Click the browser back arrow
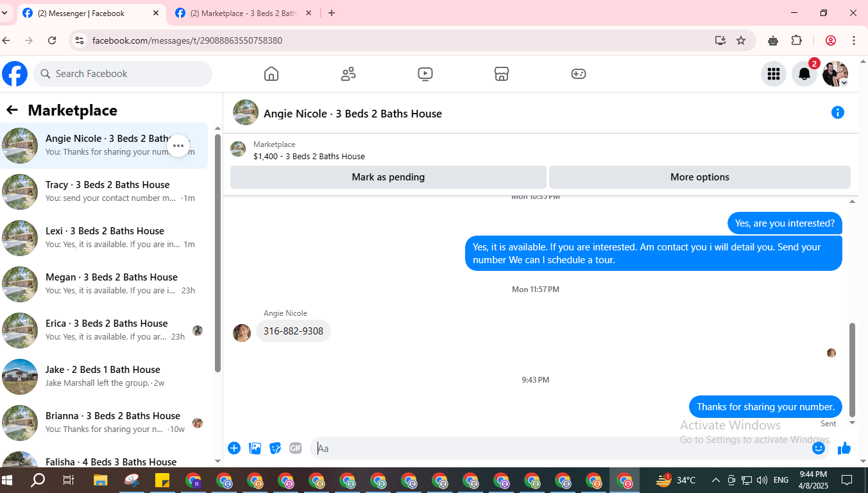868x493 pixels. (x=6, y=40)
